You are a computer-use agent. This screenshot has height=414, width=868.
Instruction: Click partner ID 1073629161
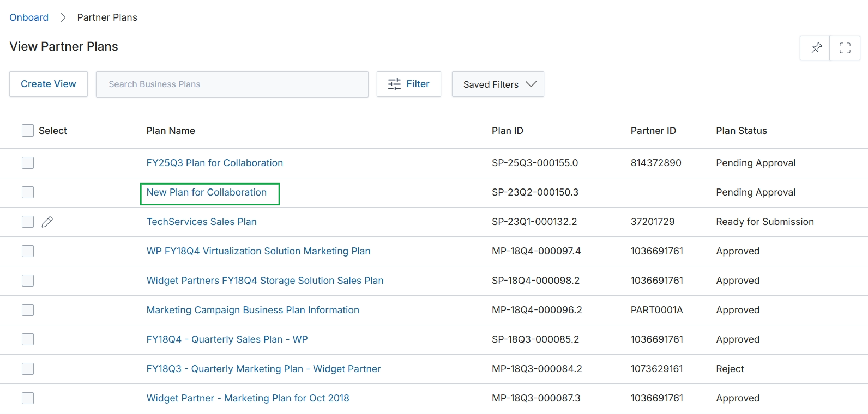(x=657, y=369)
